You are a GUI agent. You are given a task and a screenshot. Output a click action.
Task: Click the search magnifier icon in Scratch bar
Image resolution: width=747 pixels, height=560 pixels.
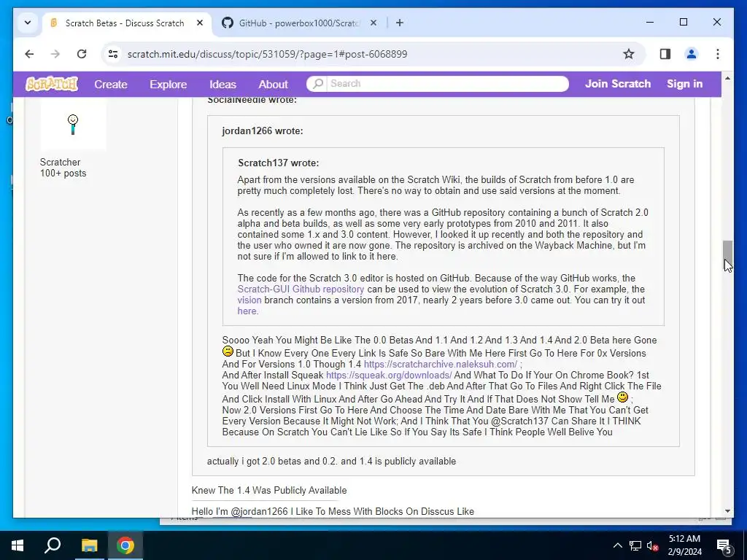coord(318,83)
